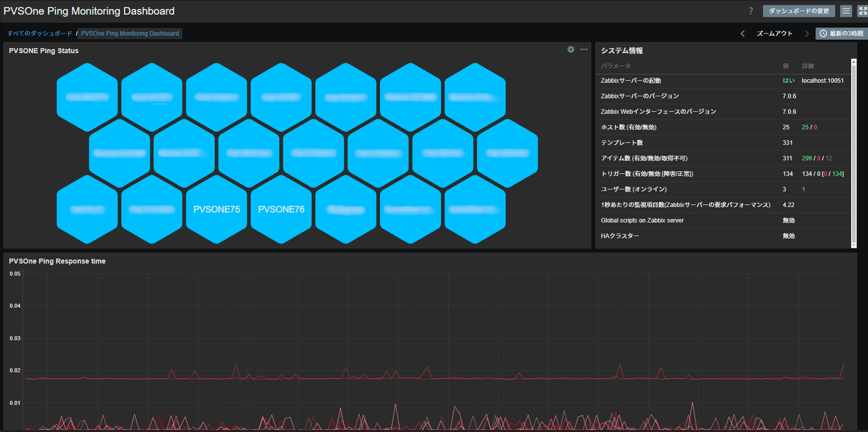Open the dashboard help question mark
This screenshot has height=432, width=868.
pyautogui.click(x=751, y=11)
